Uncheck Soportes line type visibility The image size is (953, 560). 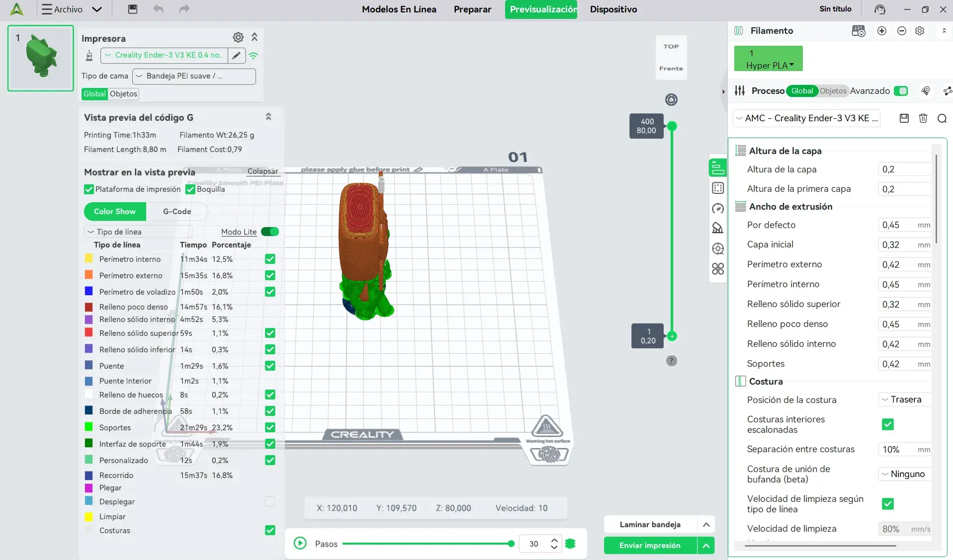[x=270, y=427]
